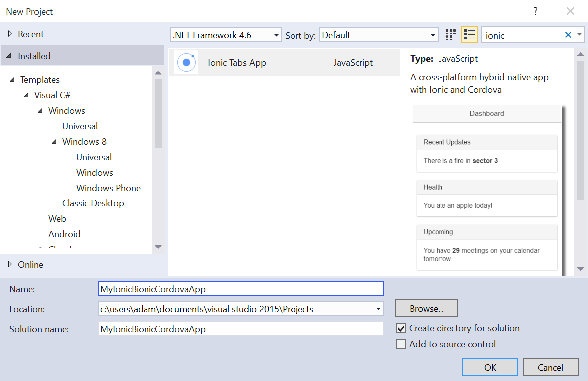This screenshot has height=381, width=588.
Task: Click in the Name input field
Action: [241, 289]
